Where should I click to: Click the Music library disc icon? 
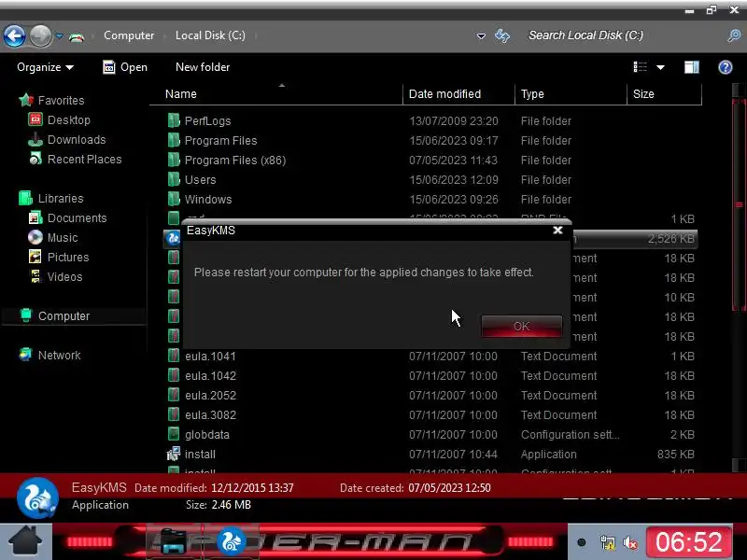(x=35, y=237)
